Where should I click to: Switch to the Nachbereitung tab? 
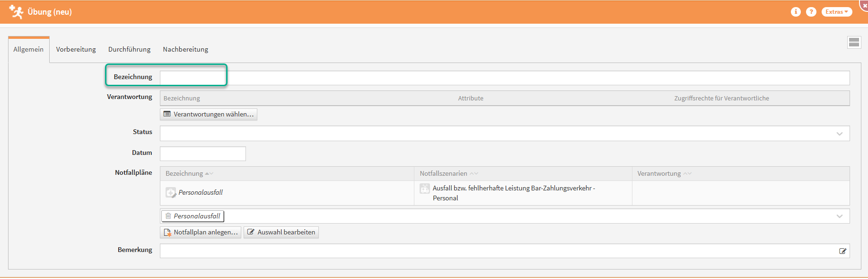185,49
